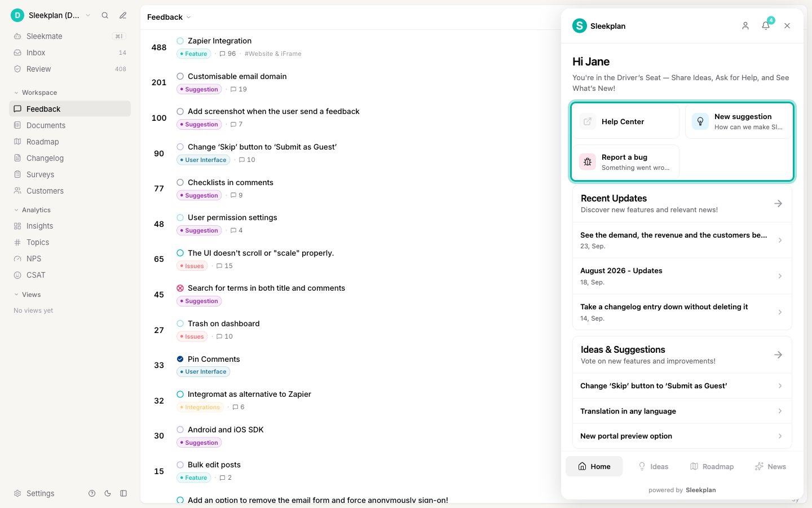The width and height of the screenshot is (812, 508).
Task: Click the New suggestion card
Action: point(738,121)
